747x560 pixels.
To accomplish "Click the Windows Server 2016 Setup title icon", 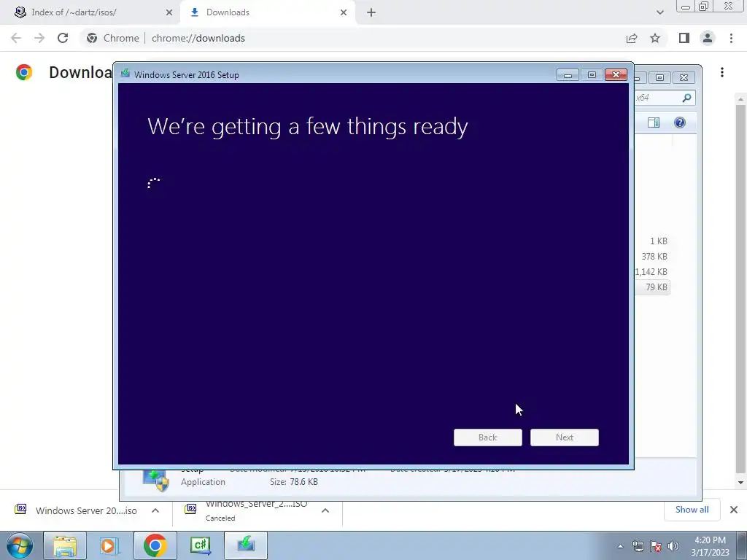I will point(125,74).
